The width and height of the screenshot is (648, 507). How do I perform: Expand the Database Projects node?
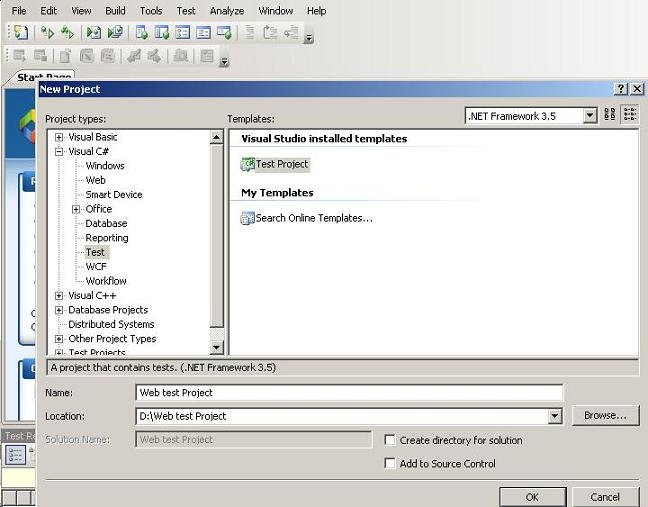point(59,310)
